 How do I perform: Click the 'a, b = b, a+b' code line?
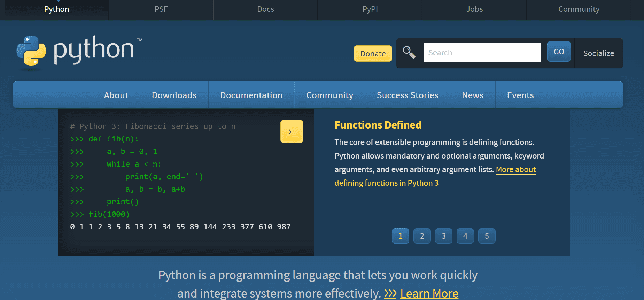coord(155,189)
